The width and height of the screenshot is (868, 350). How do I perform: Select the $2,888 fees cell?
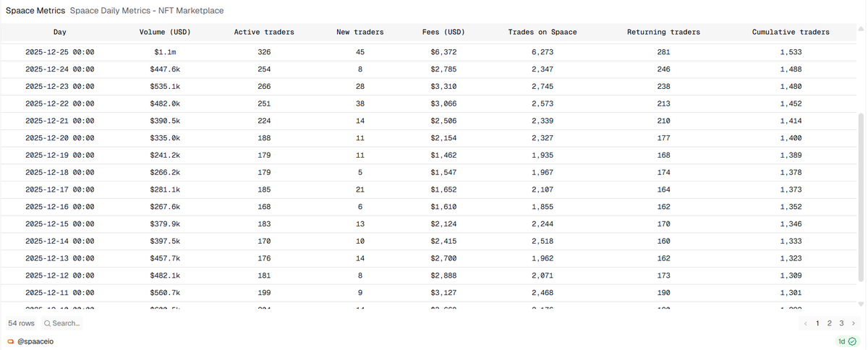[x=443, y=276]
